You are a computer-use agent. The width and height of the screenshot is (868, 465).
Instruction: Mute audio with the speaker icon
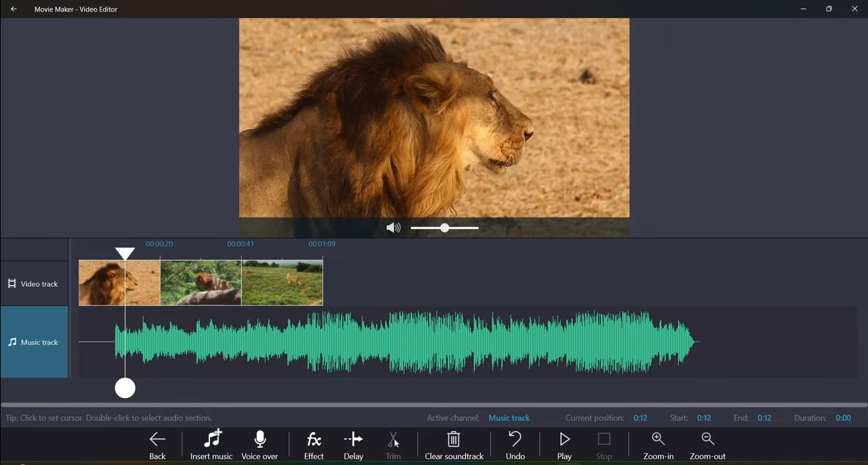[393, 228]
